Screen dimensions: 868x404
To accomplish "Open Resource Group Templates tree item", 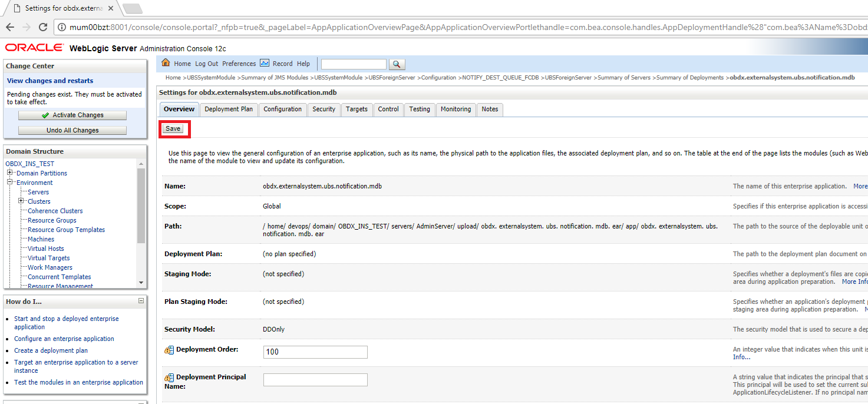I will 66,230.
